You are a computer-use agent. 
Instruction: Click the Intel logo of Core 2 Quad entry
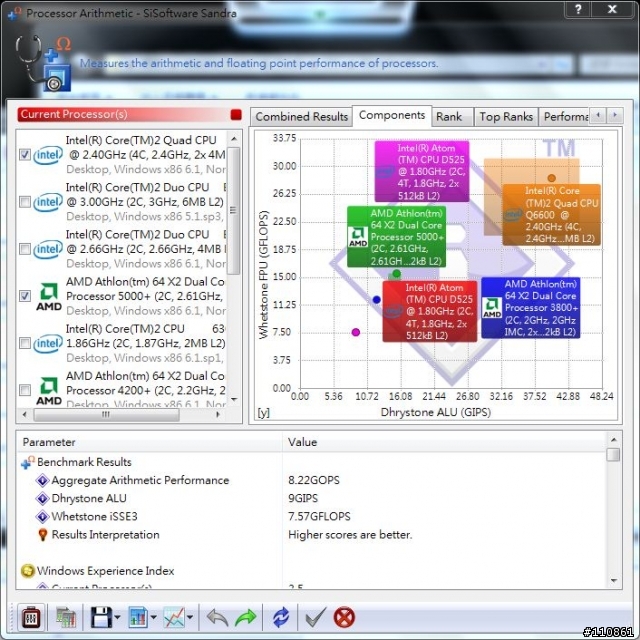(48, 155)
